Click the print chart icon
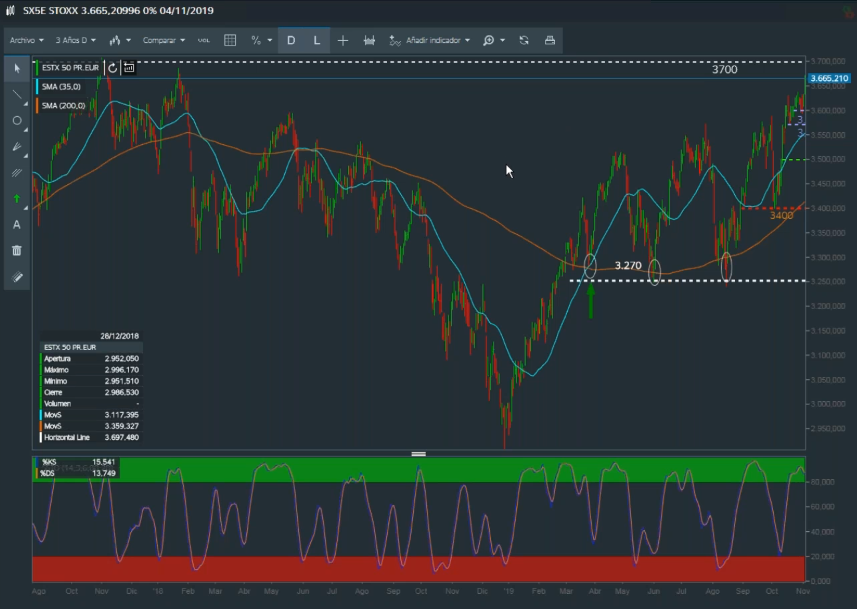Viewport: 857px width, 609px height. pos(549,41)
